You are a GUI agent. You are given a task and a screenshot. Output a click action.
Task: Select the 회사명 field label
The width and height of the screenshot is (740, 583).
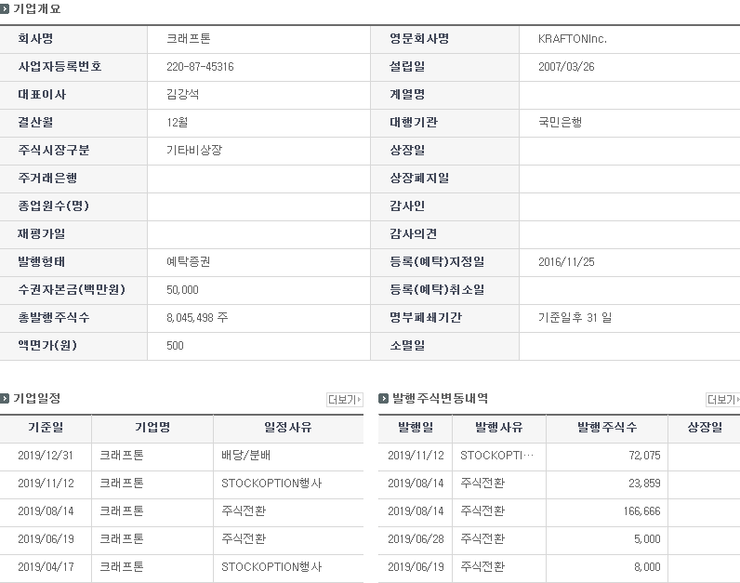click(35, 38)
